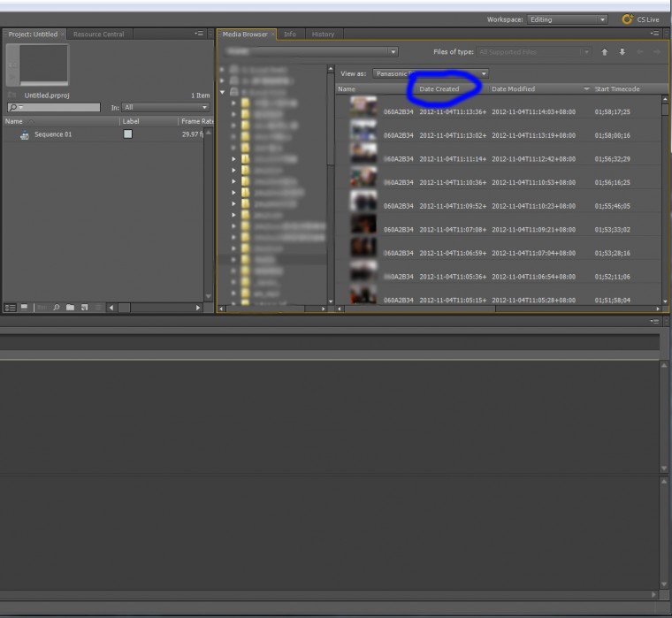The image size is (672, 618).
Task: Switch to the Info tab
Action: [289, 34]
